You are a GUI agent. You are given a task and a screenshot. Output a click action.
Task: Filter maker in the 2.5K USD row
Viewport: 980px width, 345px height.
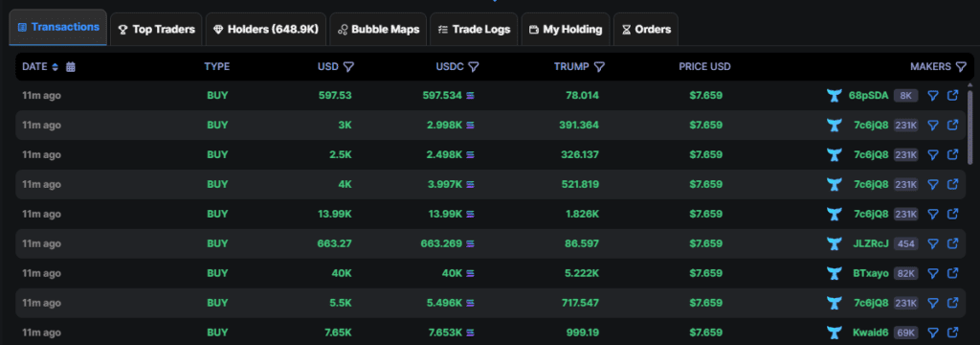tap(933, 154)
